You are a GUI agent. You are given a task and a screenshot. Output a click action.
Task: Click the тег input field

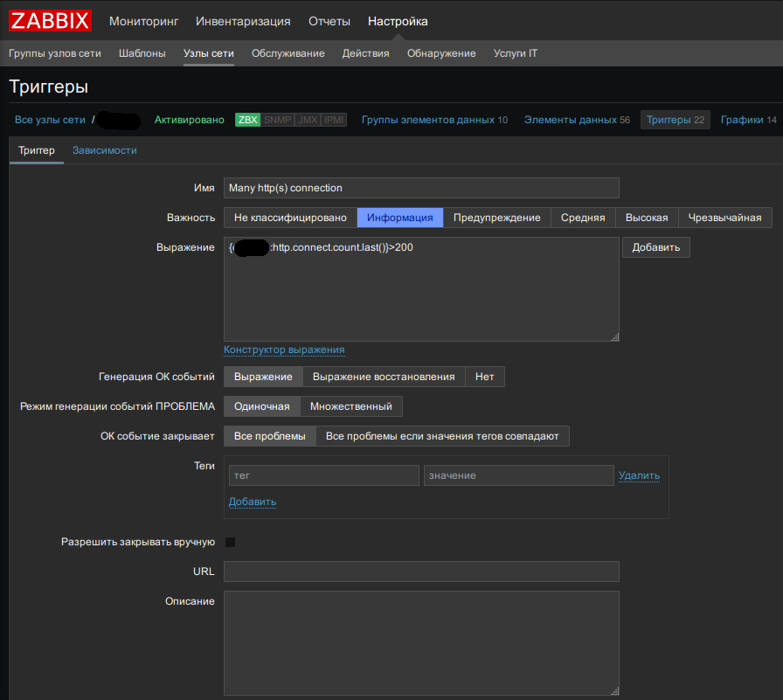[323, 475]
